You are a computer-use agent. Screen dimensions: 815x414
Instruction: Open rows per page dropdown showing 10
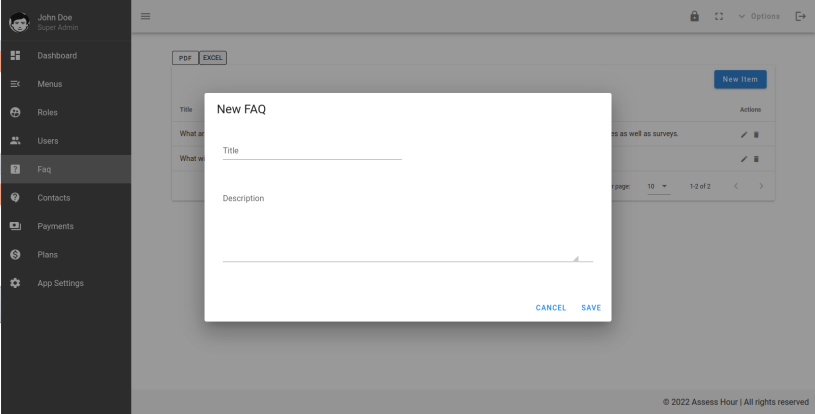pyautogui.click(x=656, y=185)
